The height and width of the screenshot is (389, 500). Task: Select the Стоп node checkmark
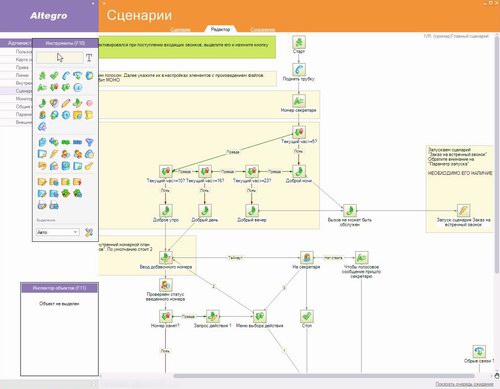[307, 316]
